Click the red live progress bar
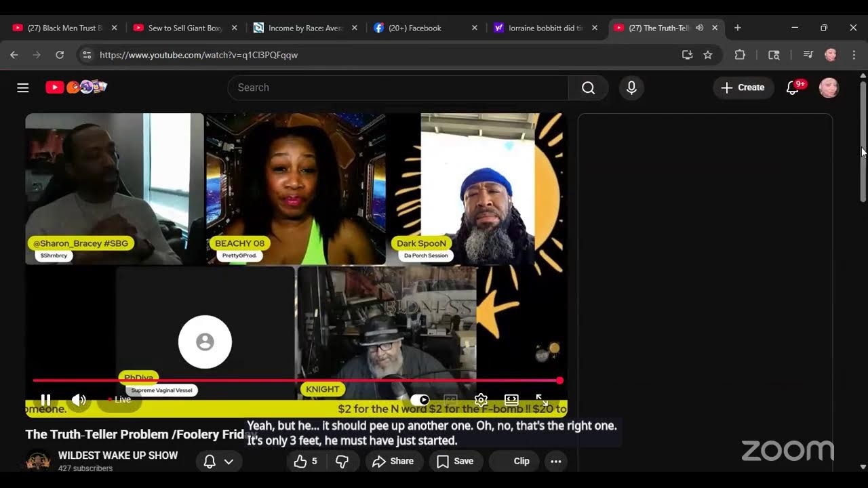This screenshot has width=868, height=488. coord(296,381)
